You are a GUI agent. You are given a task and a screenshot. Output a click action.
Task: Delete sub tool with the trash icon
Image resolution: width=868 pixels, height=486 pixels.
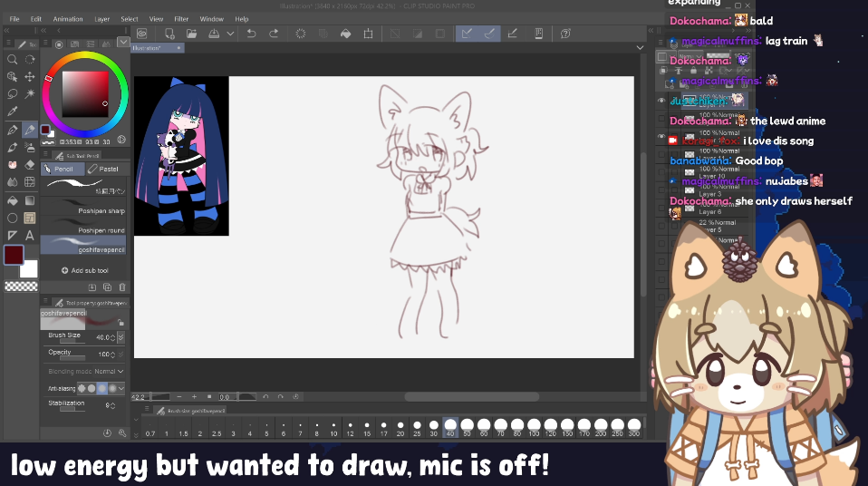coord(121,287)
